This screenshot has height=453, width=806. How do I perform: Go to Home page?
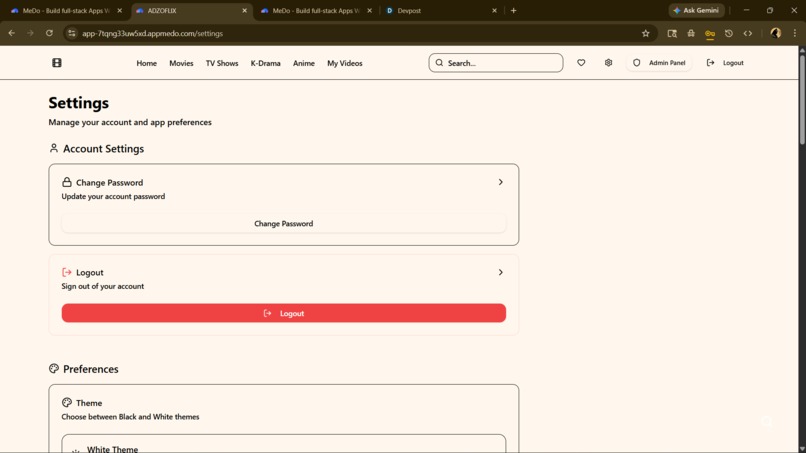[x=146, y=63]
